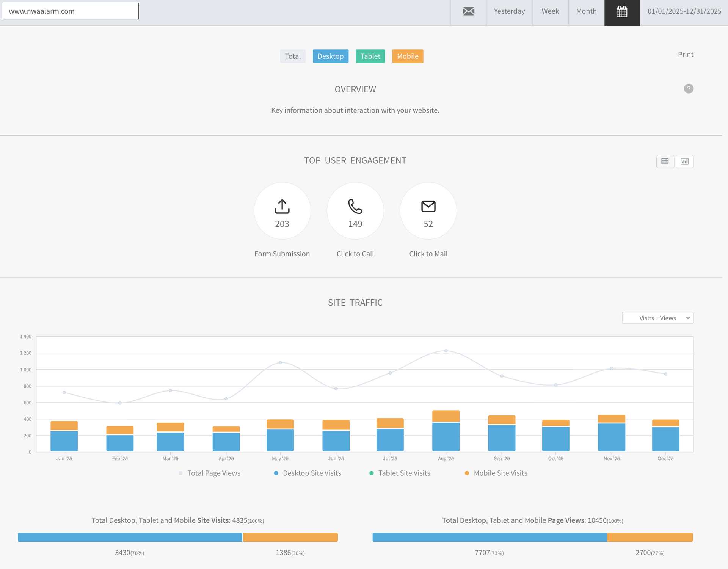The image size is (728, 569).
Task: Click the help question mark icon
Action: (689, 89)
